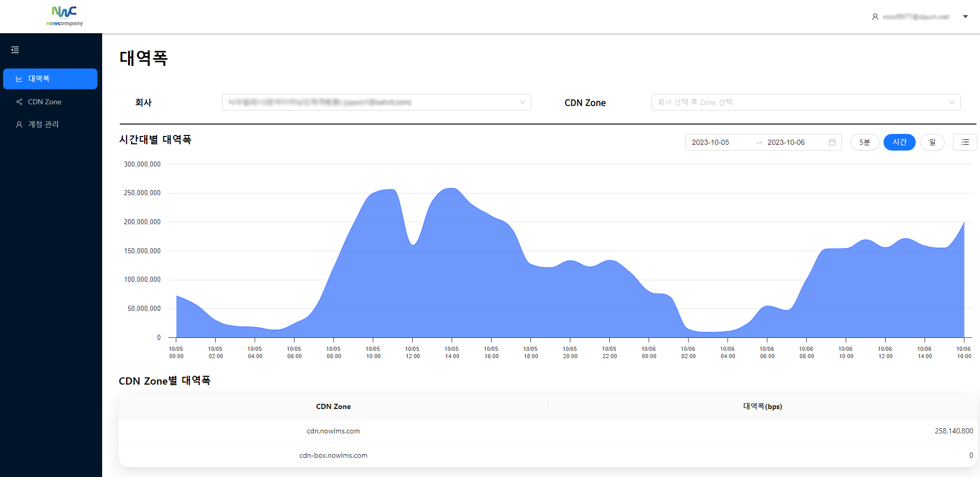
Task: Click the chart icon beside 대역폭 menu
Action: 19,79
